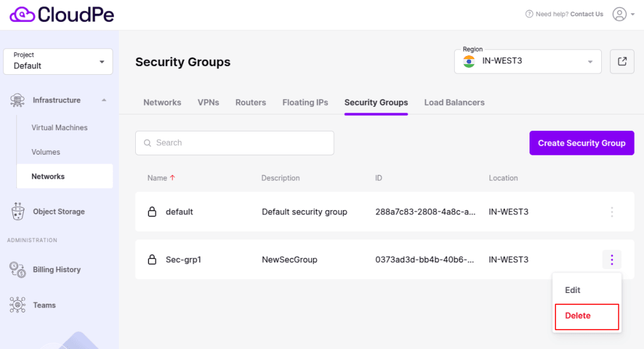Click the Teams icon in sidebar
Image resolution: width=644 pixels, height=349 pixels.
[18, 305]
